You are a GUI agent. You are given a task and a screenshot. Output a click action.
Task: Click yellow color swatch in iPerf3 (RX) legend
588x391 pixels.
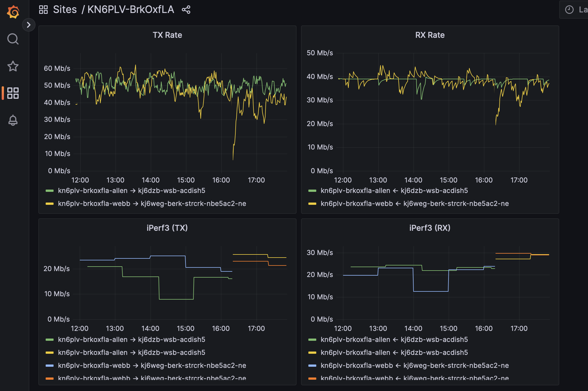point(312,353)
